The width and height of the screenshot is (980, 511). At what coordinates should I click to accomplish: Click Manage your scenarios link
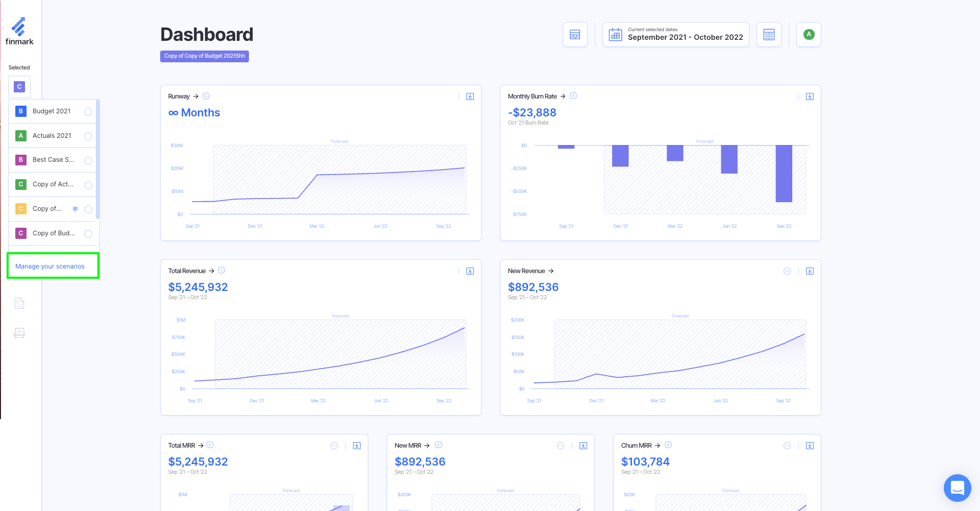pos(50,266)
